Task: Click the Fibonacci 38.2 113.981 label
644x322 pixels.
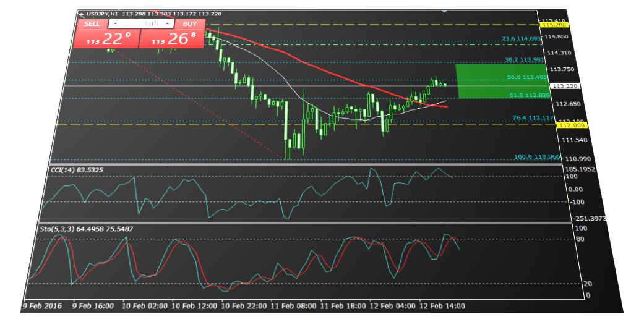Action: coord(524,60)
